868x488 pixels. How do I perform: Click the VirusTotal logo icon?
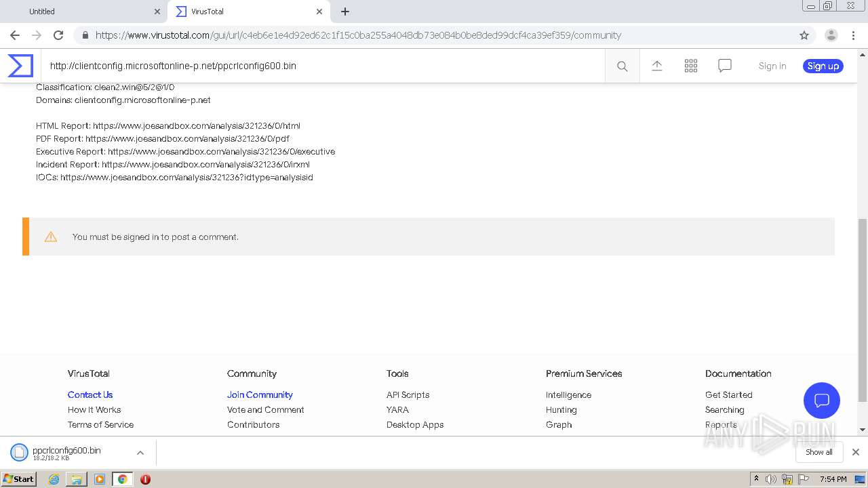20,66
